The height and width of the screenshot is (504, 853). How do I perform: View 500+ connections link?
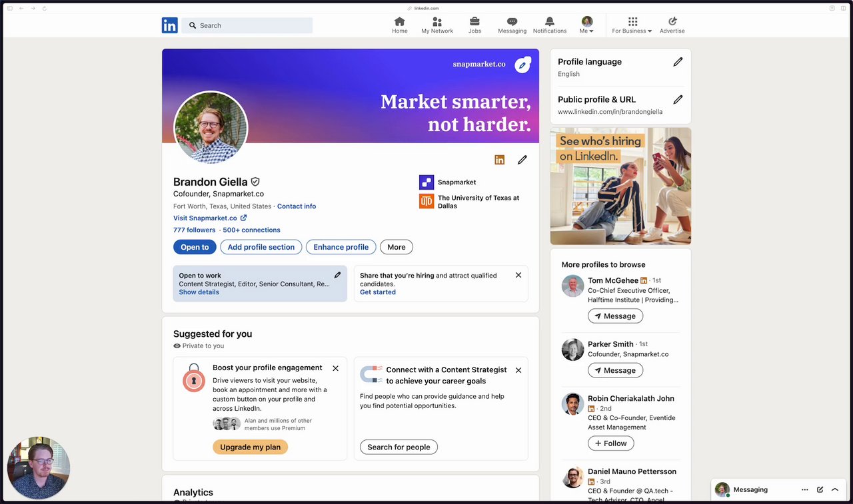251,230
